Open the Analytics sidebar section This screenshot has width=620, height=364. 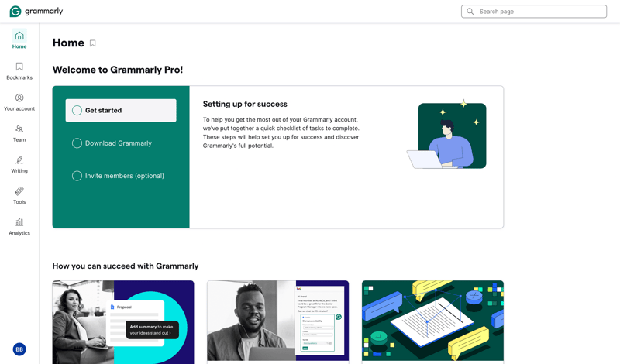[19, 226]
